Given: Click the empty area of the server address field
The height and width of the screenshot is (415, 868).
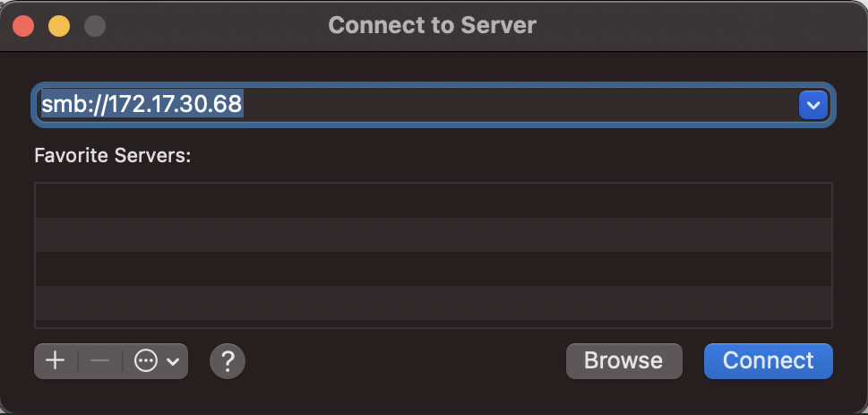Looking at the screenshot, I should point(520,105).
